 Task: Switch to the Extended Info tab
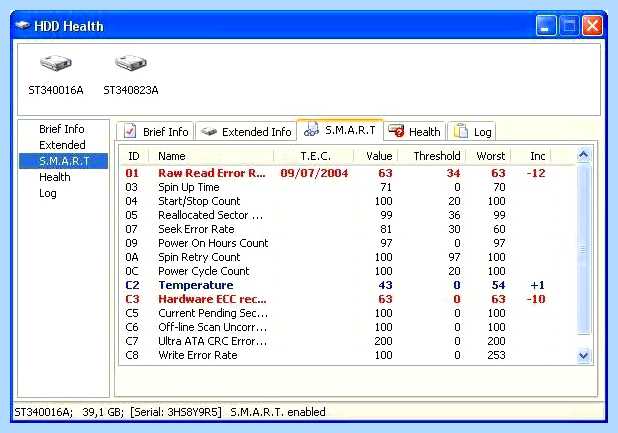[246, 132]
